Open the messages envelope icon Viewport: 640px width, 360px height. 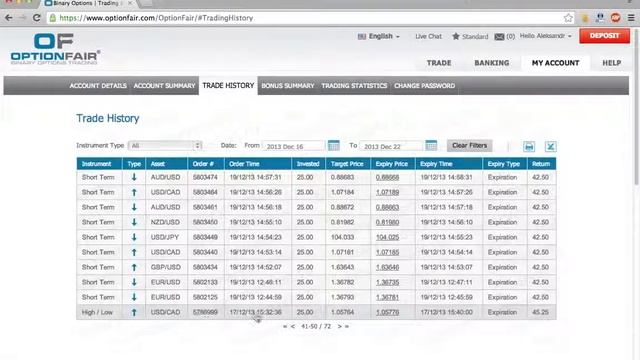pos(499,37)
